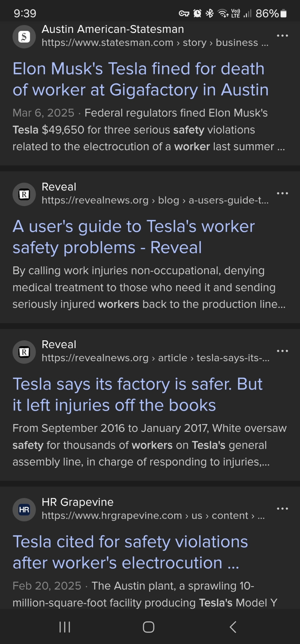Open the recent apps navigation button
The width and height of the screenshot is (300, 644).
pyautogui.click(x=65, y=627)
